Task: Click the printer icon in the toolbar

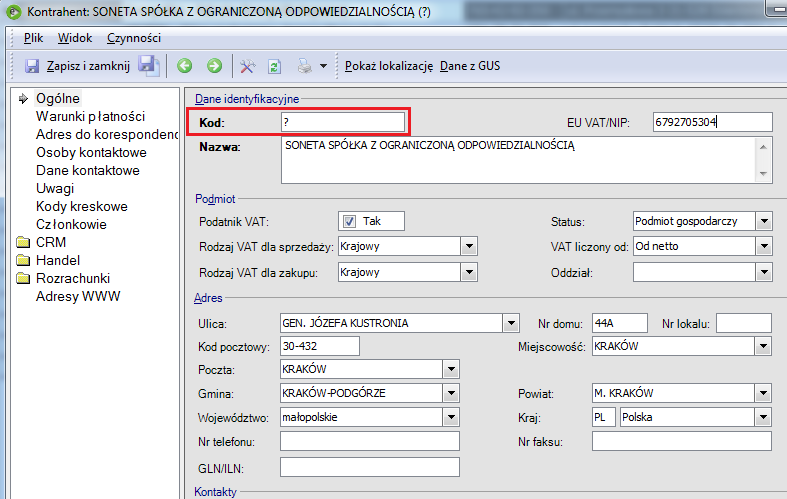Action: (305, 66)
